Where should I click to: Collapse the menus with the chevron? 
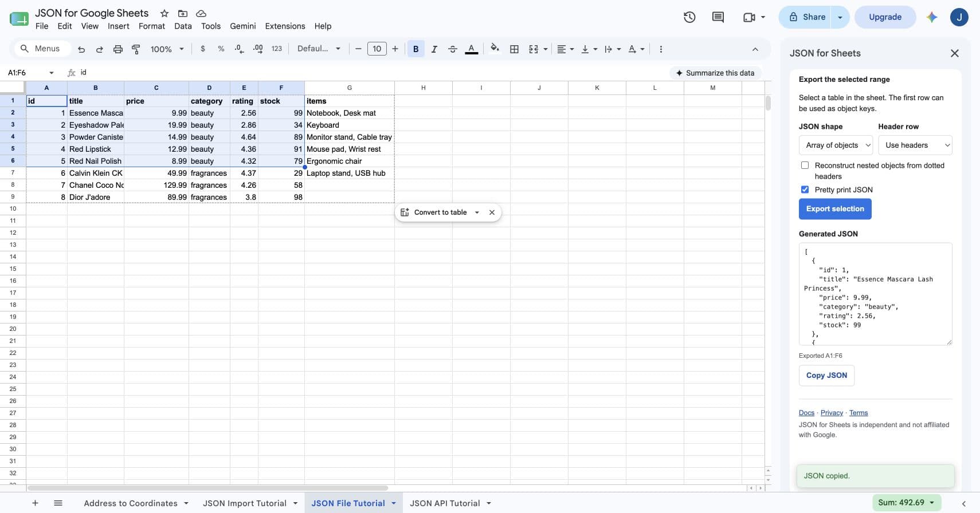click(755, 49)
